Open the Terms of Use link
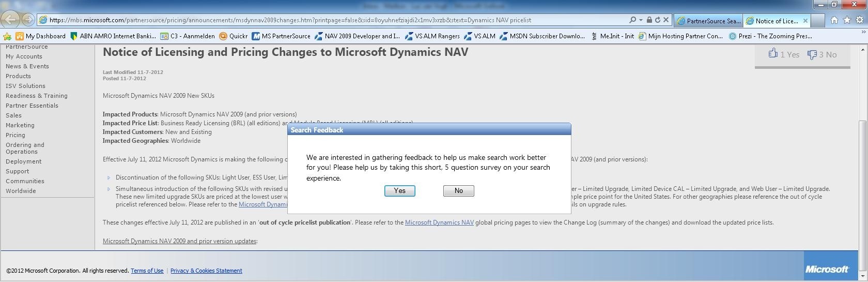This screenshot has width=868, height=282. pos(147,271)
